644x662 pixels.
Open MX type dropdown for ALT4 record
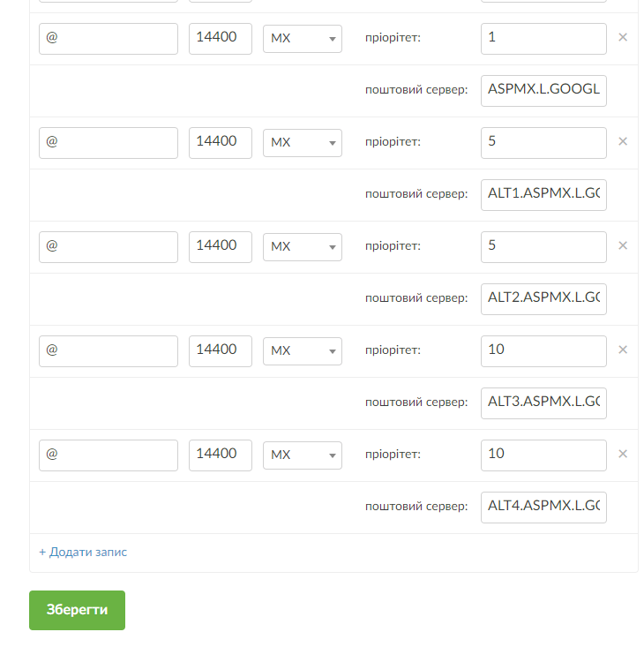click(303, 455)
